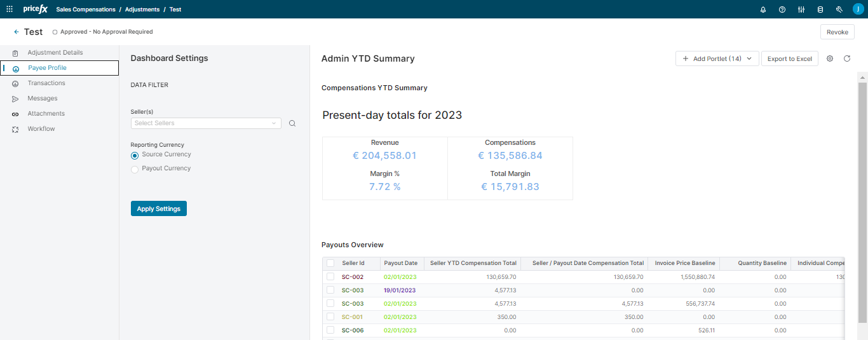Open the user avatar J menu
This screenshot has height=340, width=868.
858,9
